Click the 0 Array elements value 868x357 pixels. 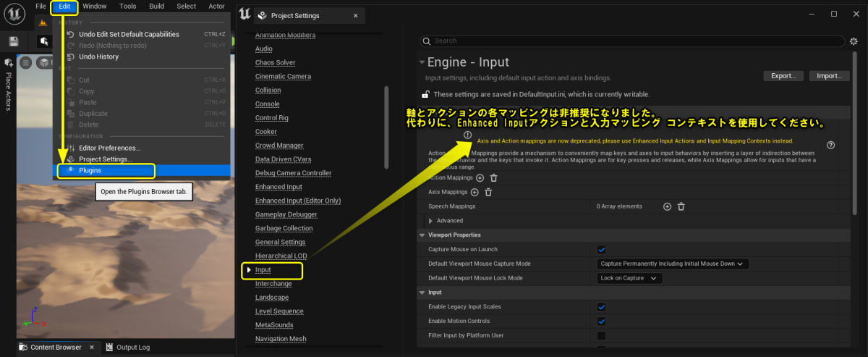click(619, 206)
